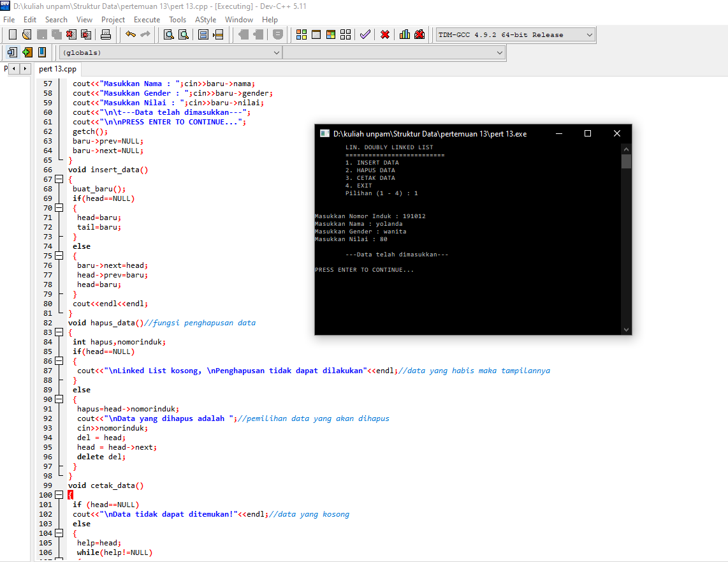Click the left tab navigation arrow
The width and height of the screenshot is (728, 562).
(x=14, y=69)
